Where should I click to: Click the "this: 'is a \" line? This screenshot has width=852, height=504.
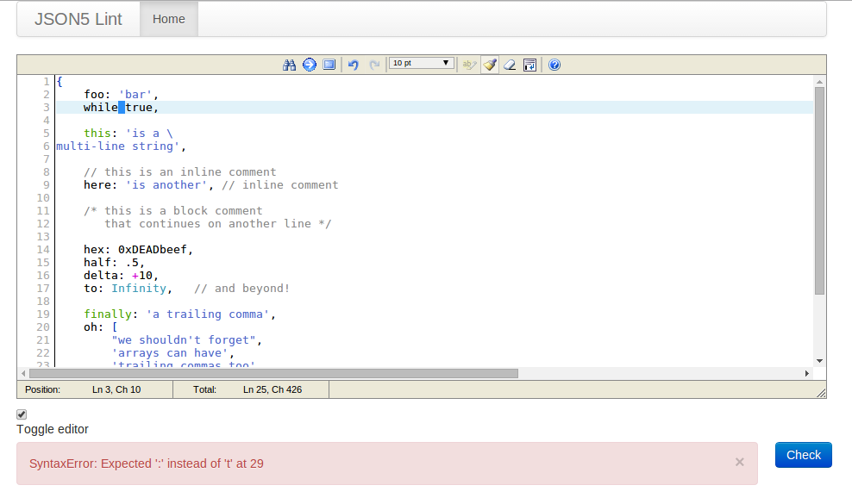128,134
